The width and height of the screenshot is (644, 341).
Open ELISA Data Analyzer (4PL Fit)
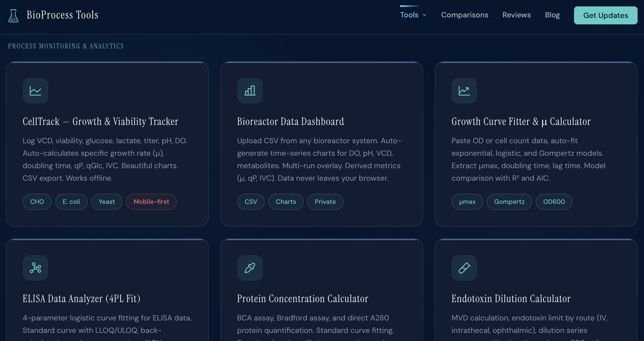(82, 299)
